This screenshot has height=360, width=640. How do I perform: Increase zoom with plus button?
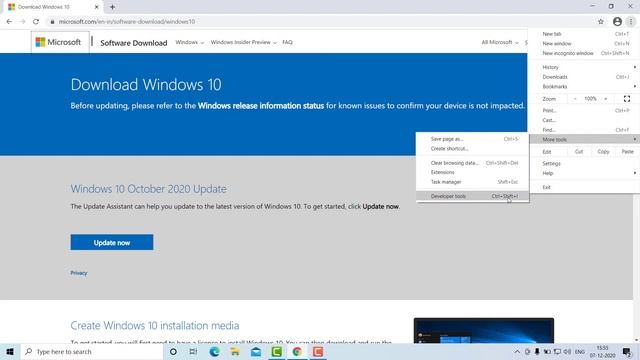point(606,99)
